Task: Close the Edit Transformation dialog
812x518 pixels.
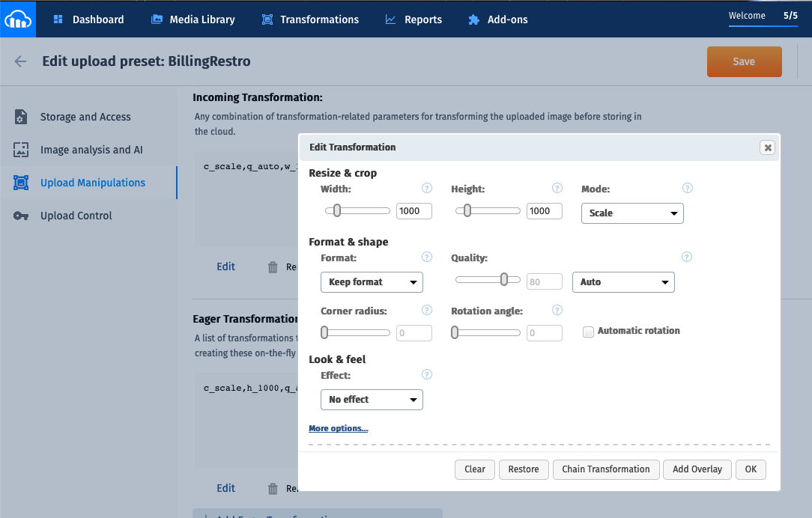Action: pos(768,148)
